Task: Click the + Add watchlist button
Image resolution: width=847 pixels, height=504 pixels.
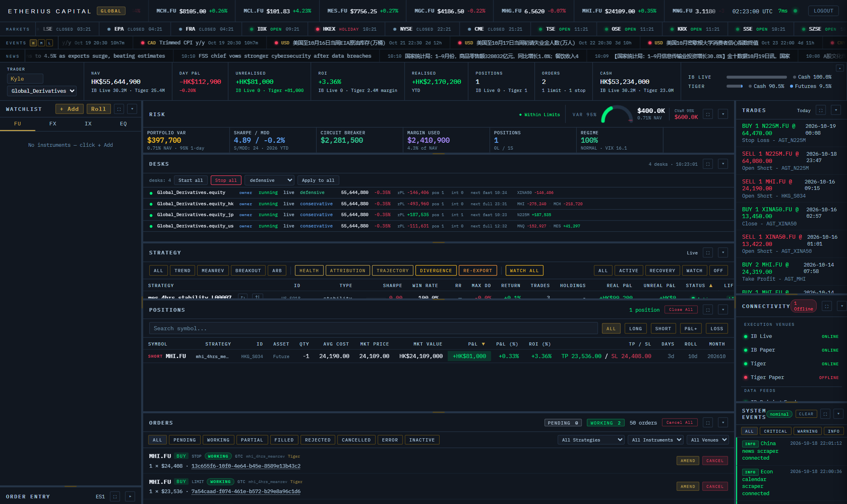Action: (69, 109)
